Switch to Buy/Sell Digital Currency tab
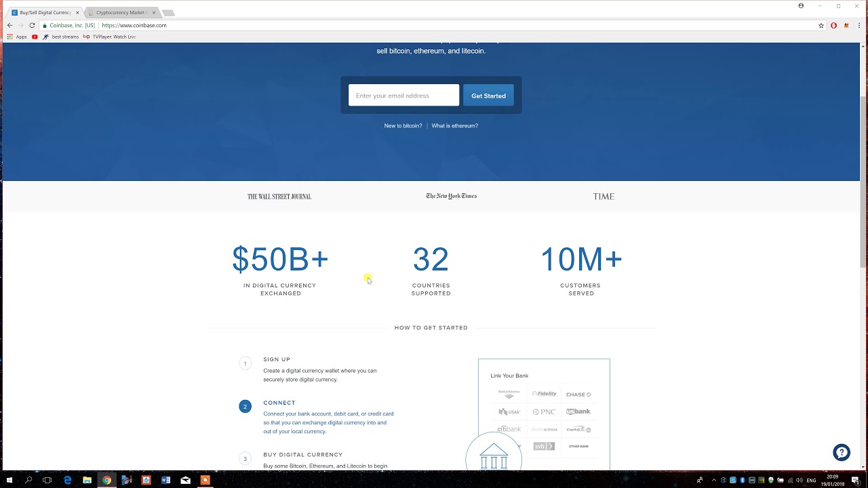868x488 pixels. click(45, 12)
